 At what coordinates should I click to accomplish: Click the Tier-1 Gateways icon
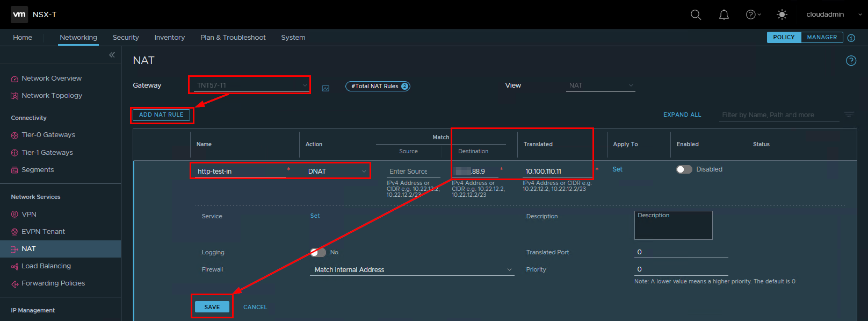coord(15,153)
